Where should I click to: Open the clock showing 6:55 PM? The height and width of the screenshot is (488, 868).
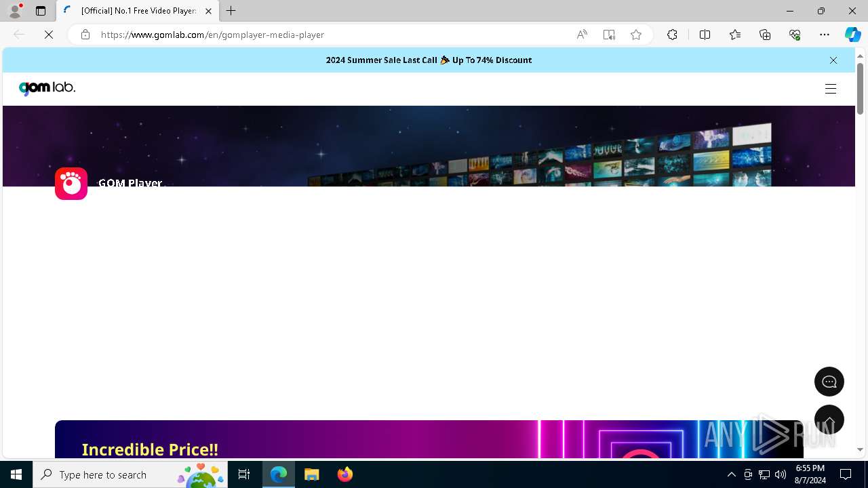(810, 474)
